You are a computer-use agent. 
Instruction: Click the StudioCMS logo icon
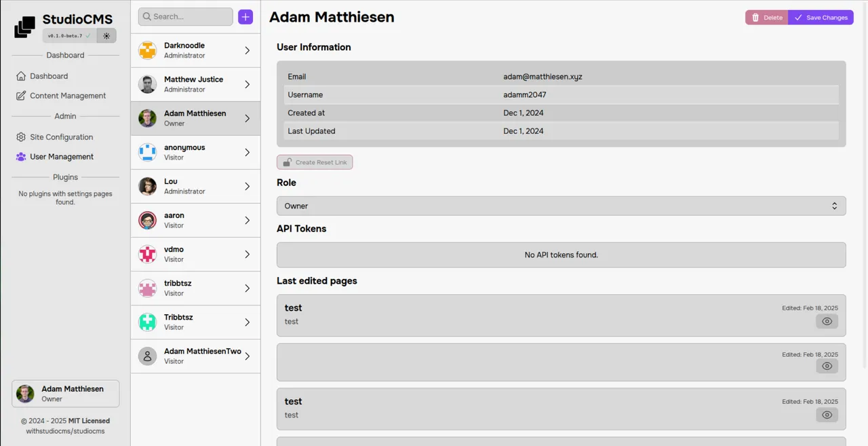tap(24, 26)
